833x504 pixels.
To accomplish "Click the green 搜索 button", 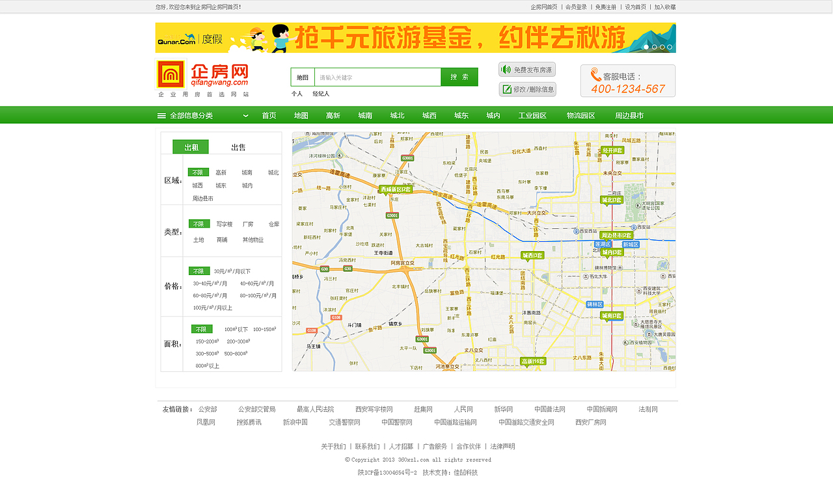I will point(459,77).
